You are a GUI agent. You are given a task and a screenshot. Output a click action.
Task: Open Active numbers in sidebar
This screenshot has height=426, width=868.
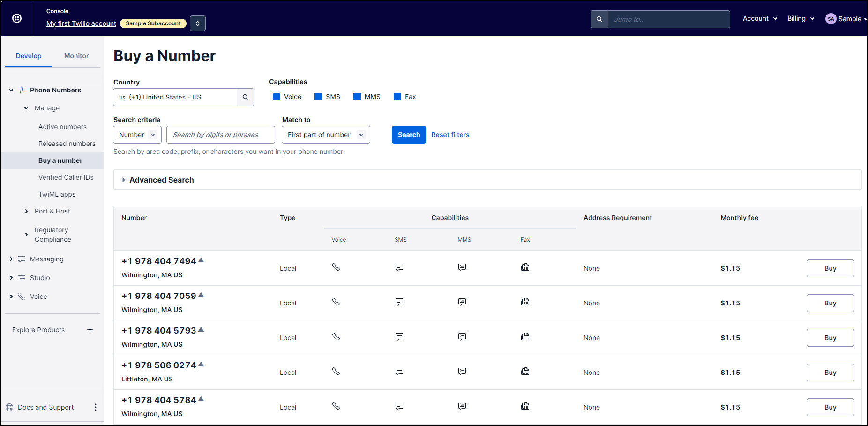62,127
